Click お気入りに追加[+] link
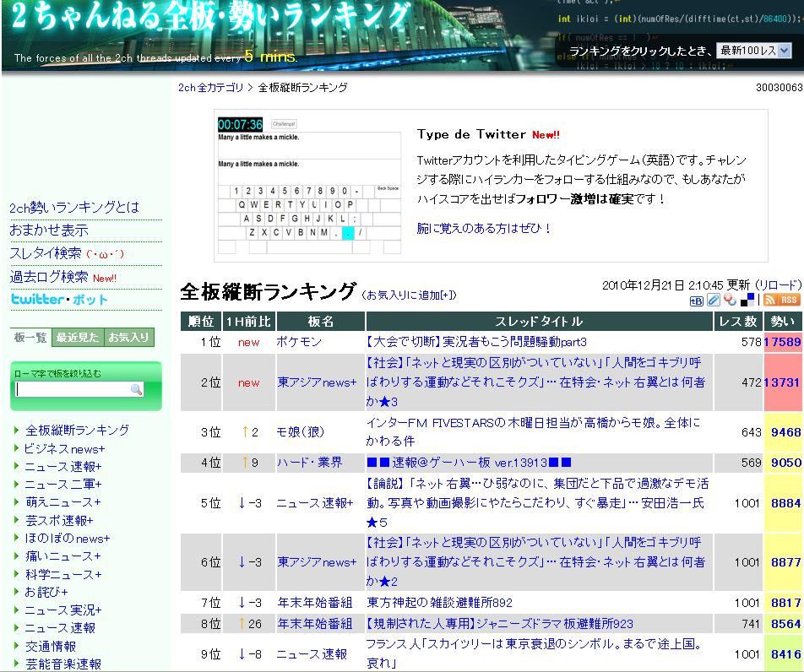804x672 pixels. [409, 295]
